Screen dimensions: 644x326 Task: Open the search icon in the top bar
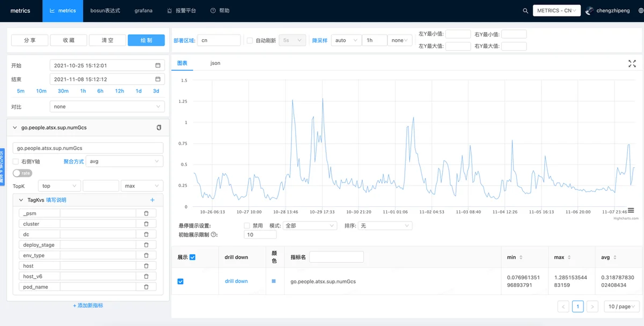[525, 11]
